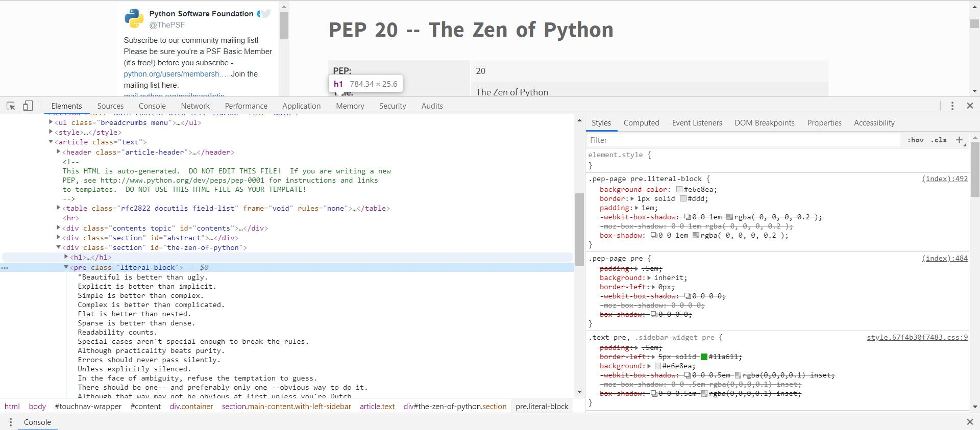Screen dimensions: 980x430
Task: Expand border shorthand in literal-block rule
Action: 632,199
